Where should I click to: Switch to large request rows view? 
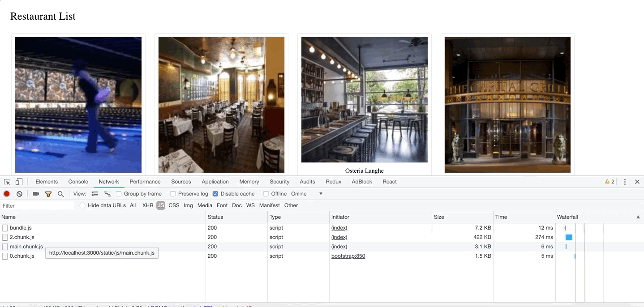tap(94, 194)
